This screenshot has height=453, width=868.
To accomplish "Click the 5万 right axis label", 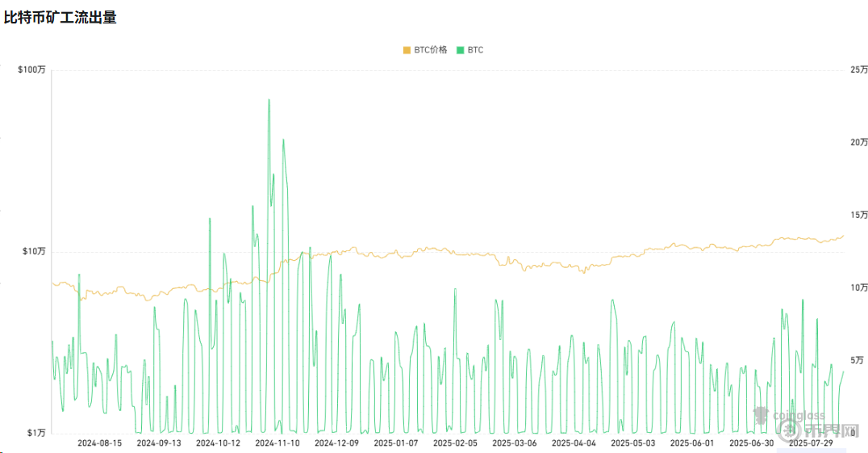I will point(857,360).
